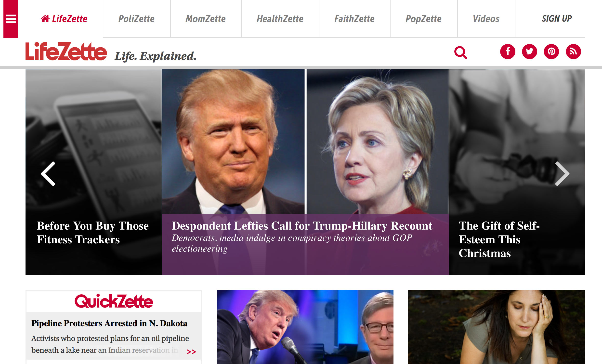Read Pipeline Protesters Arrested in N. Dakota
The image size is (602, 364).
click(x=109, y=323)
